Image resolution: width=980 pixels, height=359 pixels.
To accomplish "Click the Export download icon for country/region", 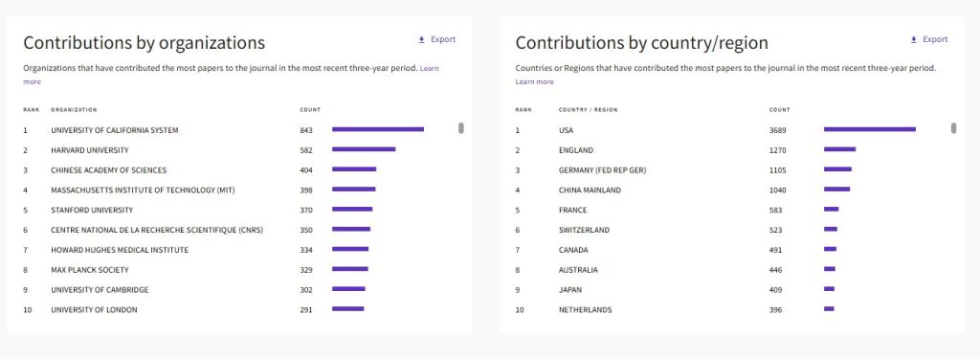I will [914, 39].
